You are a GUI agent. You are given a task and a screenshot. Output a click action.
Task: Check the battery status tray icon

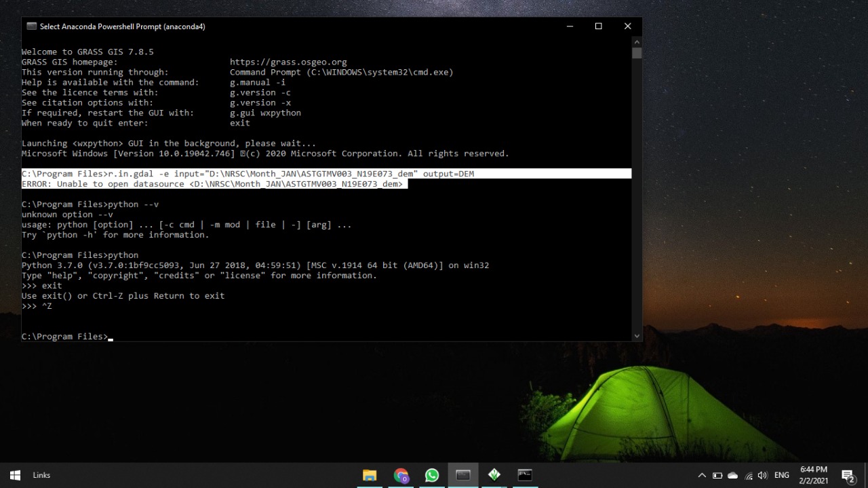(x=717, y=476)
